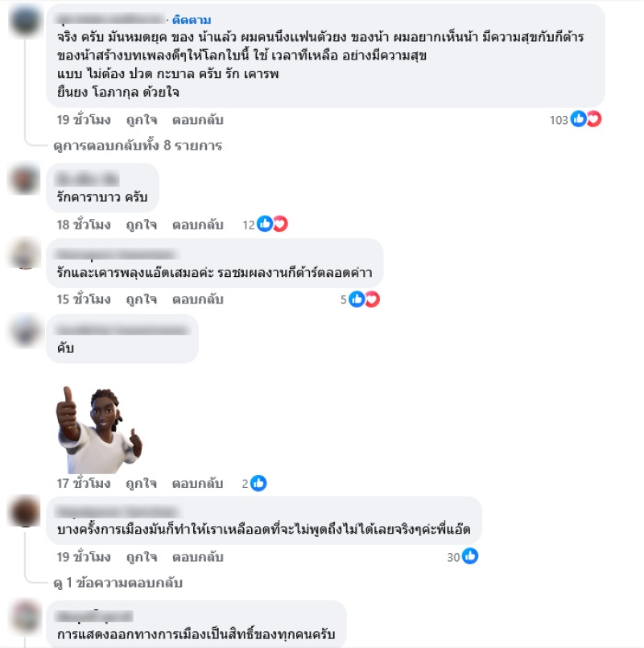Expand all 8 replies under first comment
This screenshot has width=644, height=648.
138,146
